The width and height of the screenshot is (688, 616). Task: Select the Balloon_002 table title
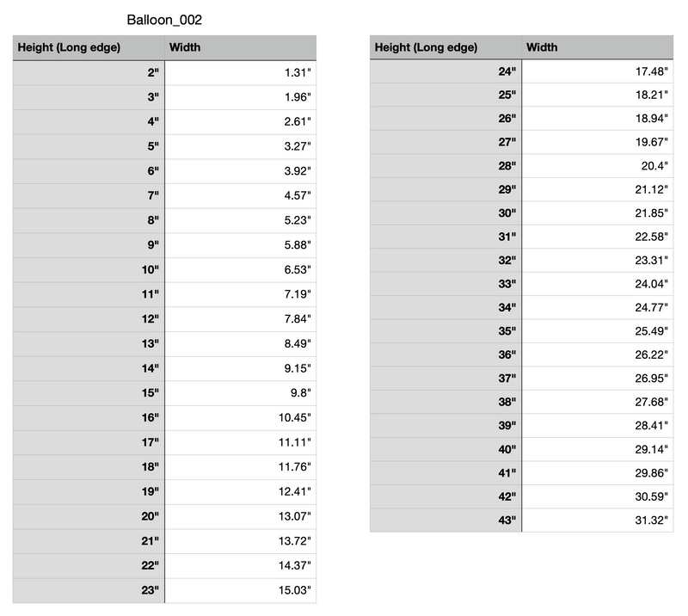(x=164, y=20)
